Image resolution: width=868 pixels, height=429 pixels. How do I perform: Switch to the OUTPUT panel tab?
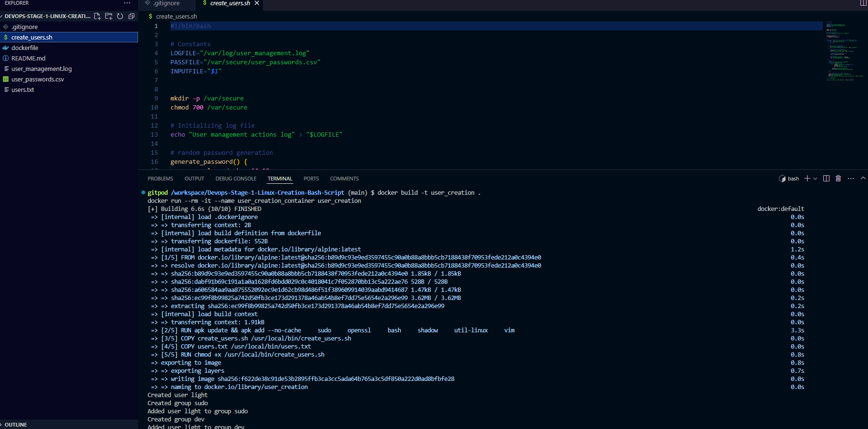194,179
